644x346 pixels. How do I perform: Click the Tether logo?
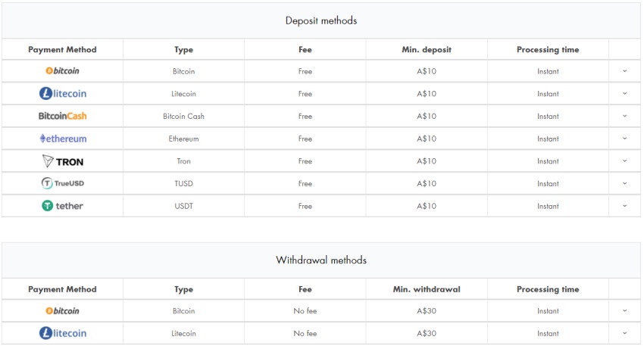pos(63,206)
